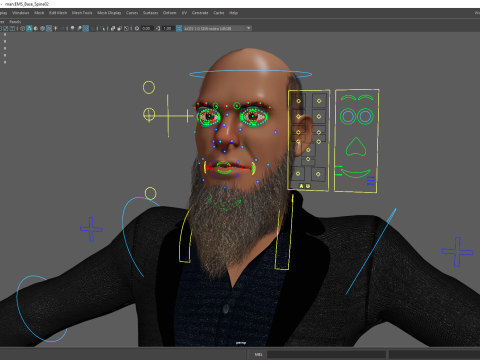Click the exposure value field 0.00
The image size is (480, 360).
(147, 28)
